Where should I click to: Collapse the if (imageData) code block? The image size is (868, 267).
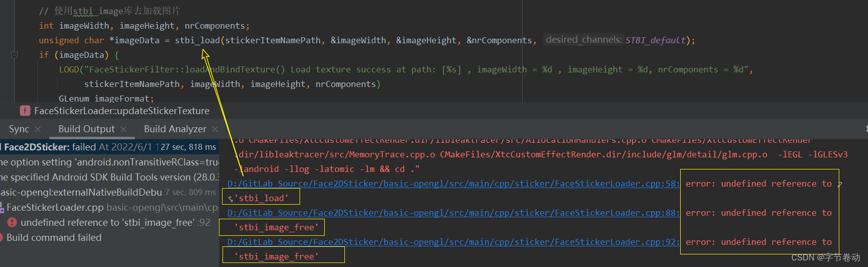[x=14, y=55]
